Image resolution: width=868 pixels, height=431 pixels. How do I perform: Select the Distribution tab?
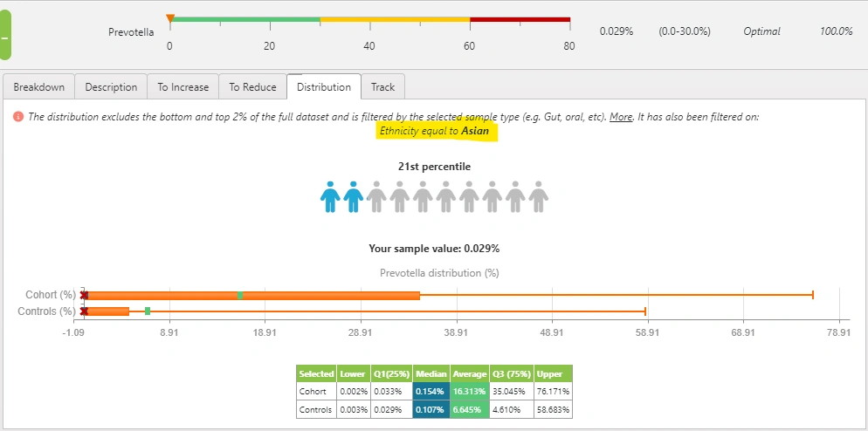point(324,87)
